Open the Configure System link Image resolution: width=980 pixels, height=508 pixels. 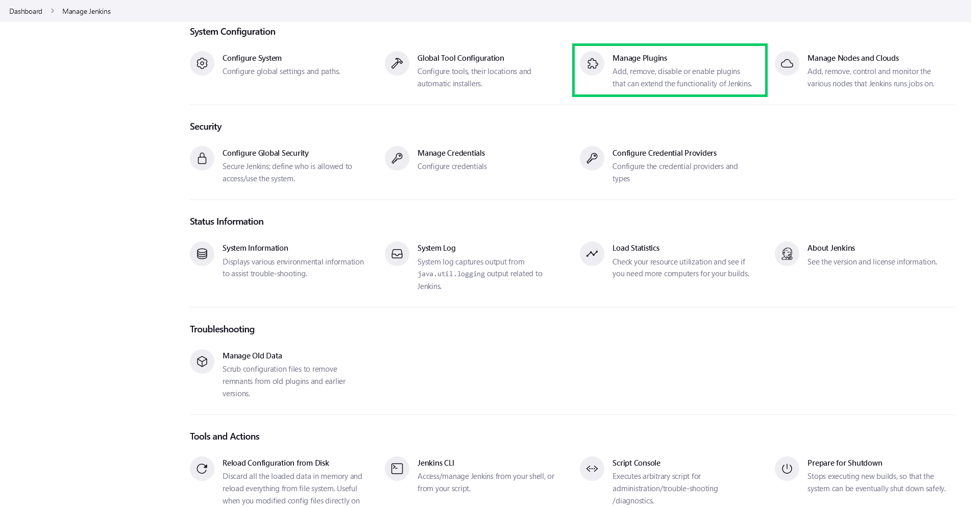[x=252, y=58]
